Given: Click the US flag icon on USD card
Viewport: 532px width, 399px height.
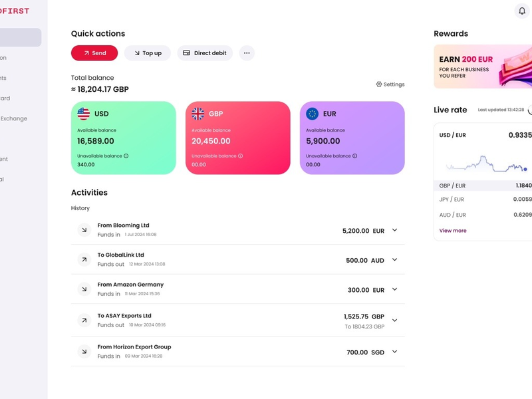Looking at the screenshot, I should pos(84,114).
